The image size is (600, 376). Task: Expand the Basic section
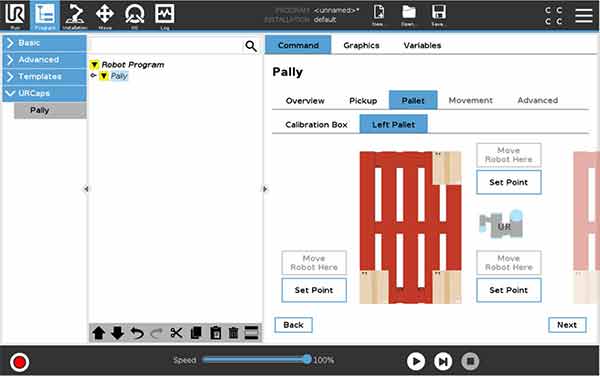coord(44,43)
